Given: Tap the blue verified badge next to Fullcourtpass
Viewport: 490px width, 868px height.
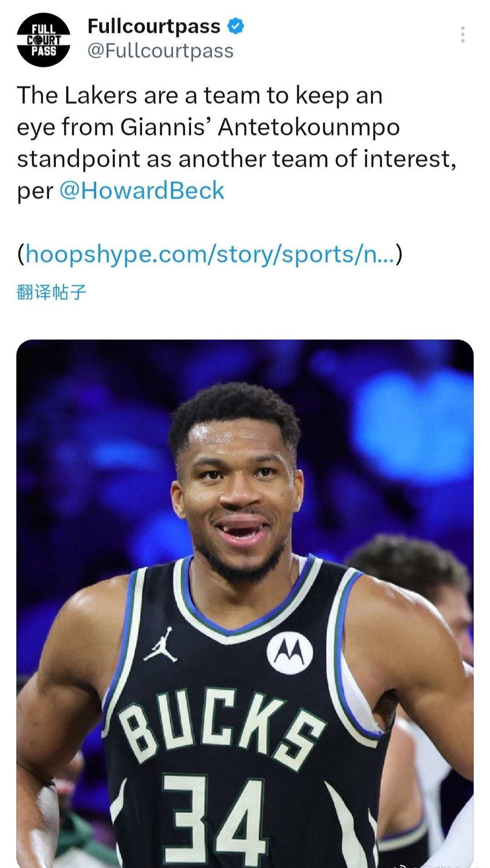Looking at the screenshot, I should click(x=235, y=26).
